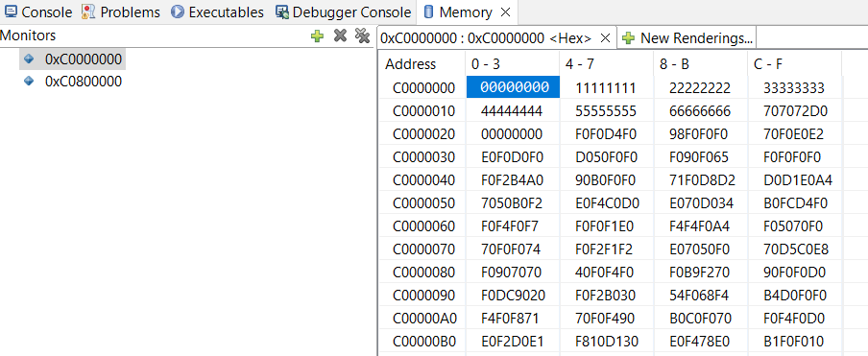Open the New Renderings tab
This screenshot has height=356, width=868.
(687, 38)
